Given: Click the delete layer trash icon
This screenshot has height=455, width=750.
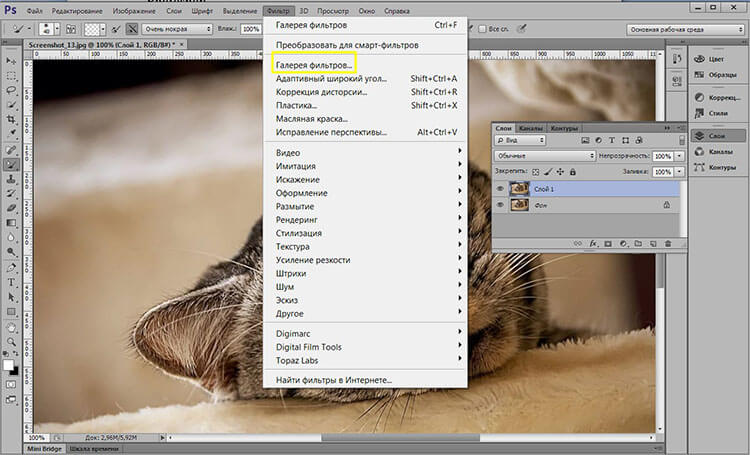Looking at the screenshot, I should click(667, 243).
